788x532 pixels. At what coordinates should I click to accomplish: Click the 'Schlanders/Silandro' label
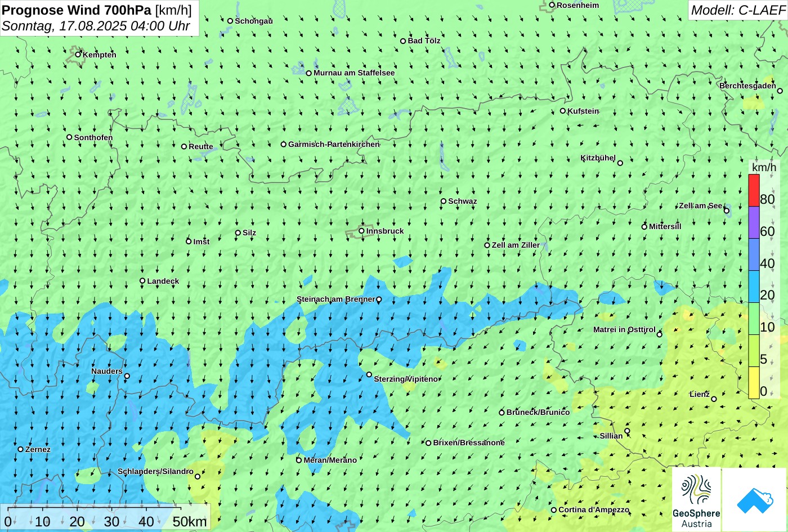tap(155, 471)
